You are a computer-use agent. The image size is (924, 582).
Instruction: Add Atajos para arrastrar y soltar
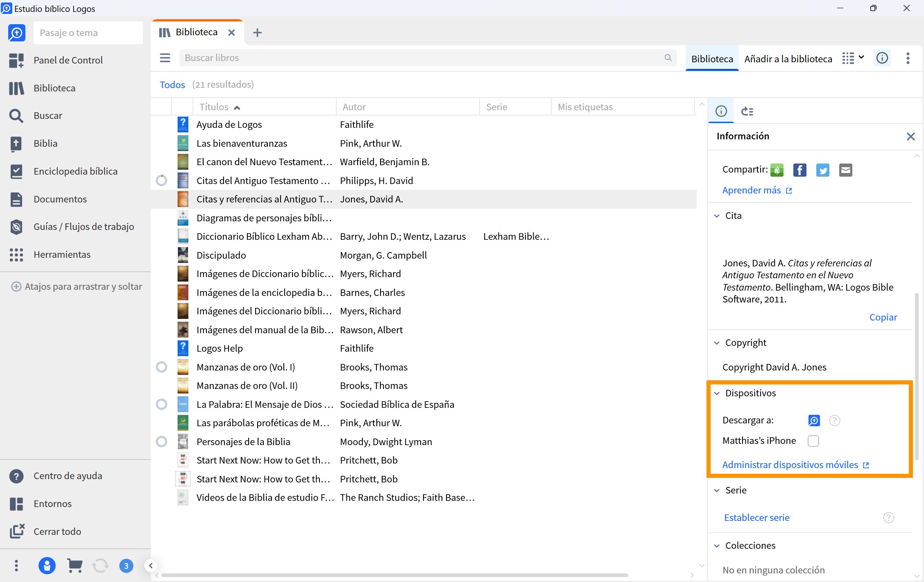point(77,286)
